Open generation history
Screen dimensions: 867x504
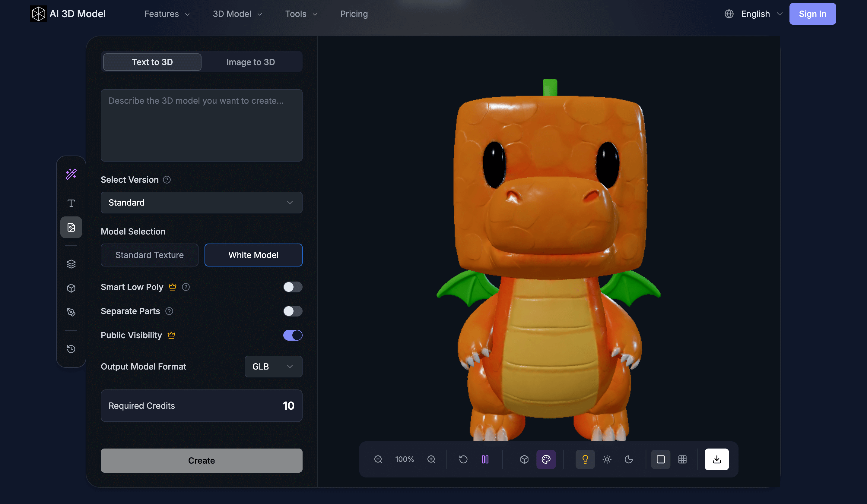pos(71,348)
